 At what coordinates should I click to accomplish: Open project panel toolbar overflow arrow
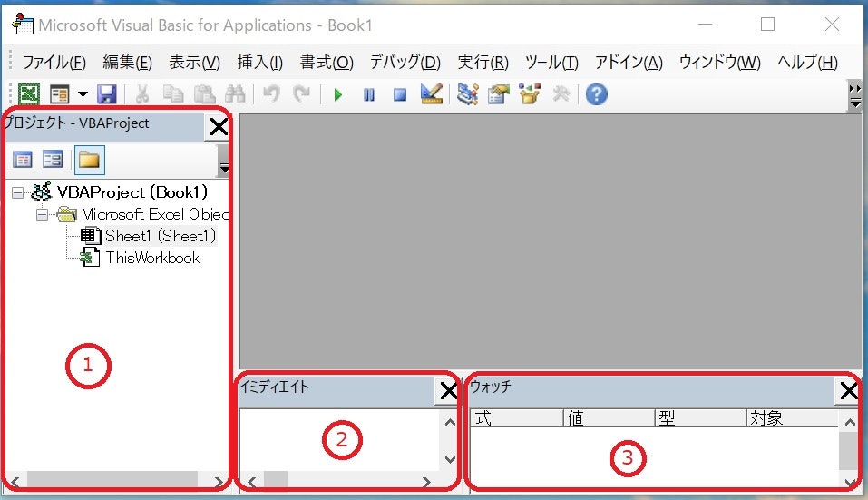(224, 161)
